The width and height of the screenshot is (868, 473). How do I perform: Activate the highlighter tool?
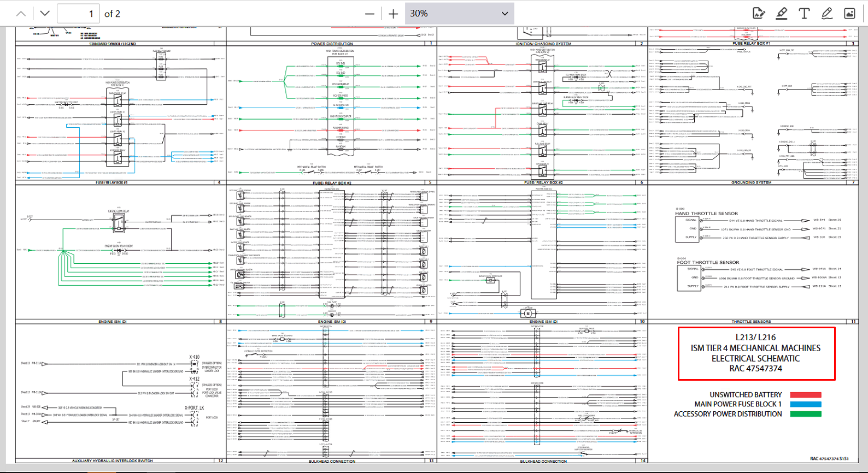(782, 14)
